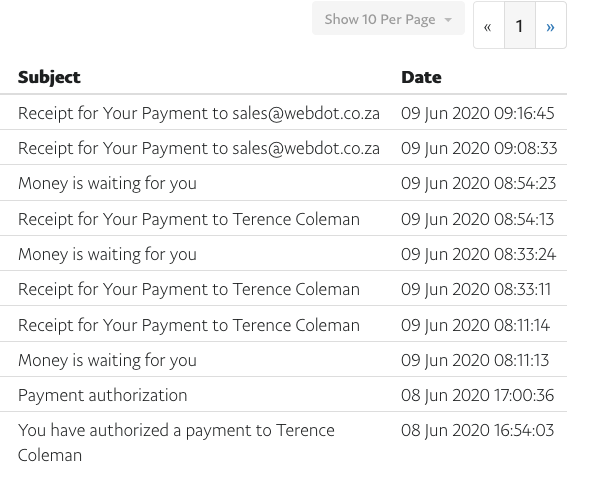Viewport: 593px width, 480px height.
Task: Click the date 08 Jun 2020 16:54:03
Action: pos(478,430)
